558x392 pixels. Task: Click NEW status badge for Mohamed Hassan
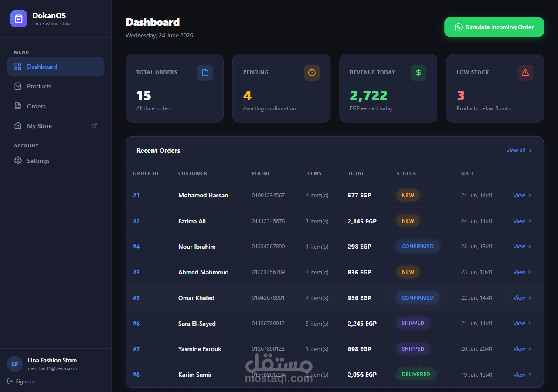point(408,196)
